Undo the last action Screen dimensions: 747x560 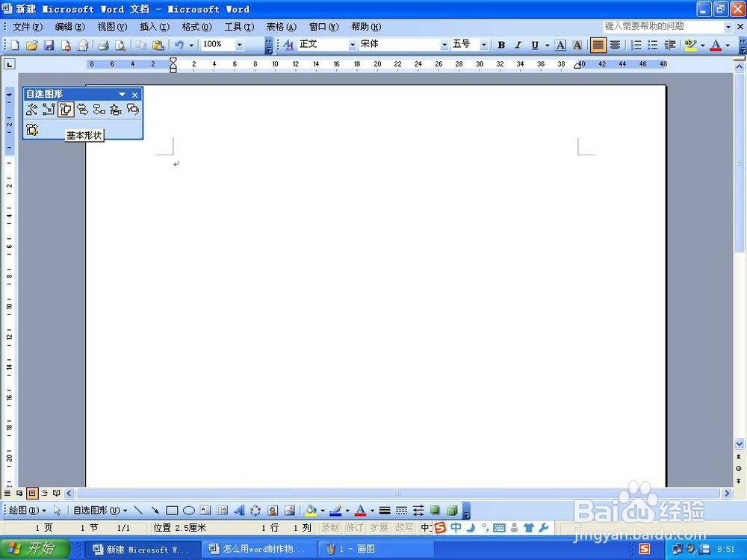[x=179, y=46]
